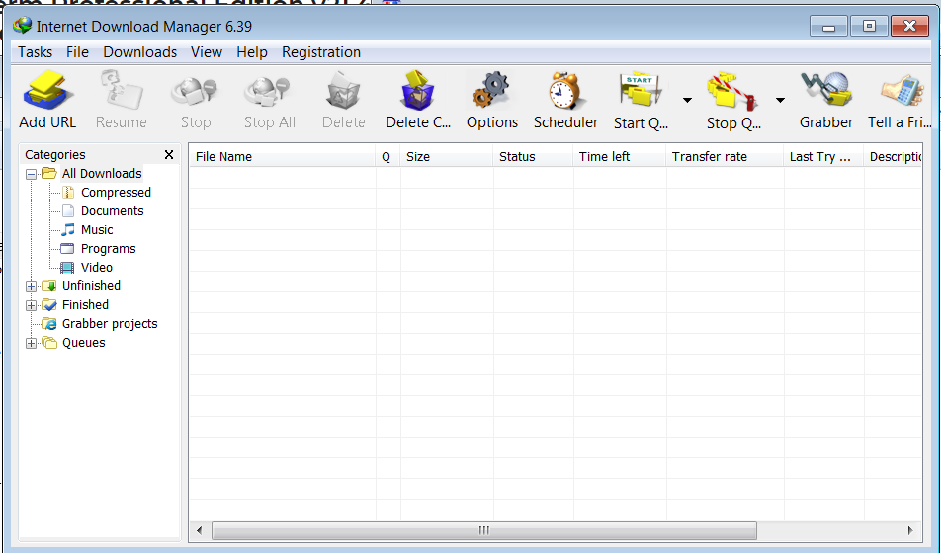Viewport: 946px width, 560px height.
Task: Collapse the All Downloads tree node
Action: tap(32, 174)
